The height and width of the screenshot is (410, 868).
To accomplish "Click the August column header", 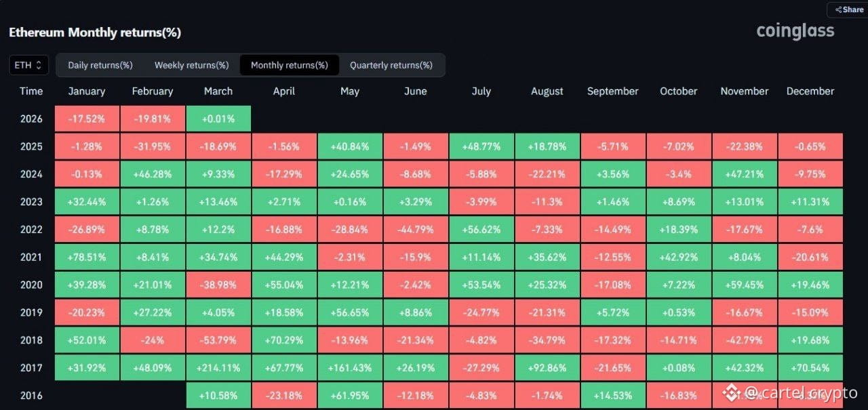I will (x=547, y=91).
